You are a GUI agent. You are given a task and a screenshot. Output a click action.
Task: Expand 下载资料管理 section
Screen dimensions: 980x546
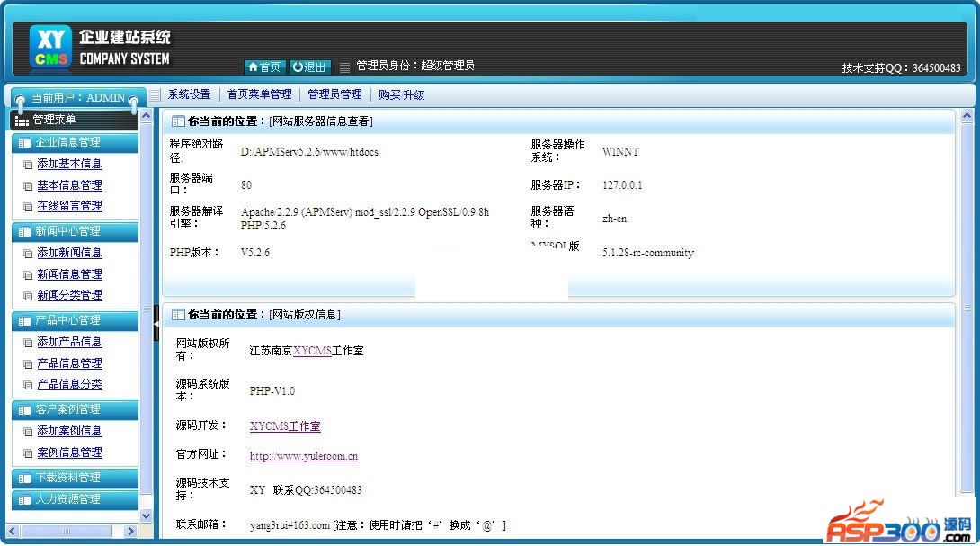tap(75, 478)
